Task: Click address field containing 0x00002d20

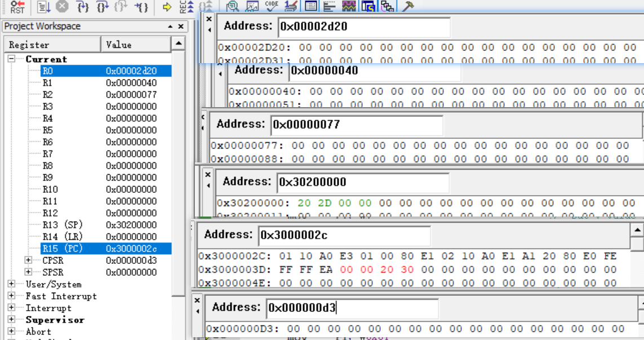Action: point(364,27)
